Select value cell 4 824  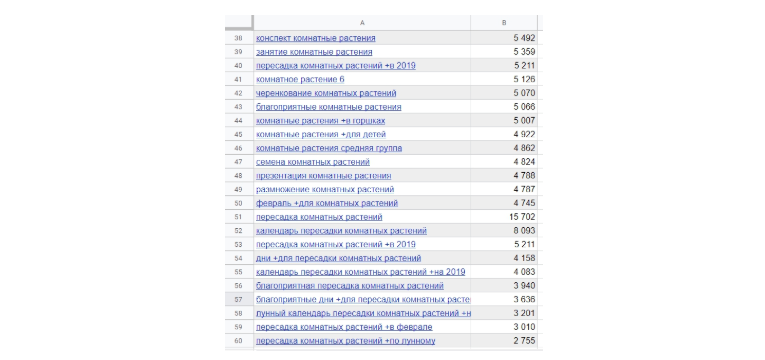click(x=504, y=161)
